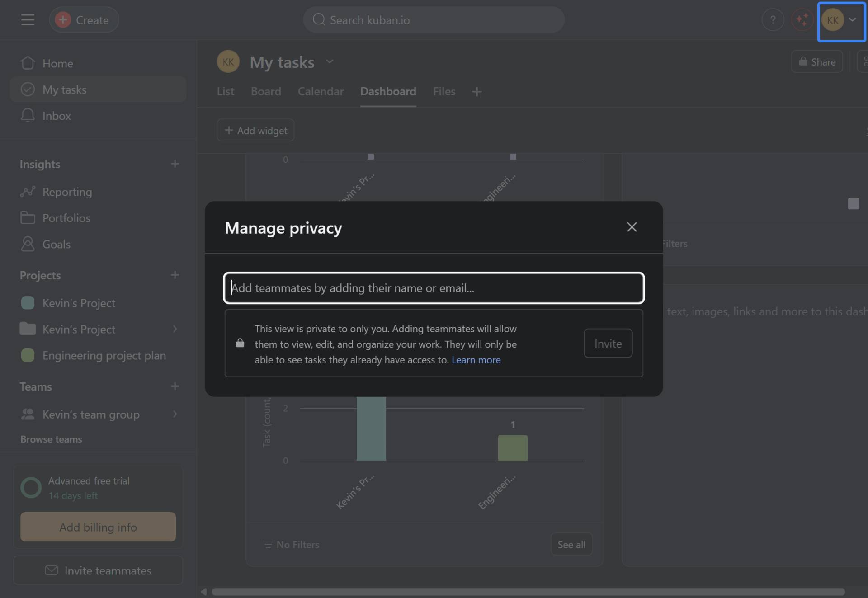Image resolution: width=868 pixels, height=598 pixels.
Task: Click the lock icon in privacy notice
Action: [x=240, y=343]
